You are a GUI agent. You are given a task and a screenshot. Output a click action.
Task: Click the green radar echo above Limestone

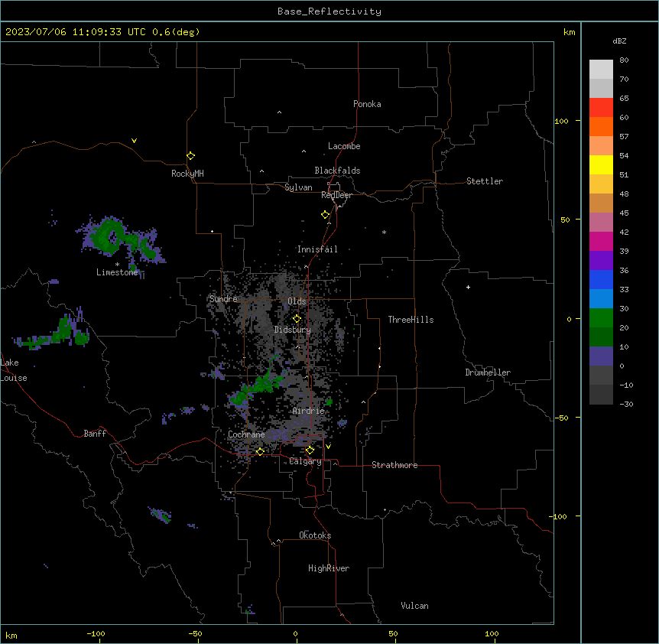[x=112, y=236]
